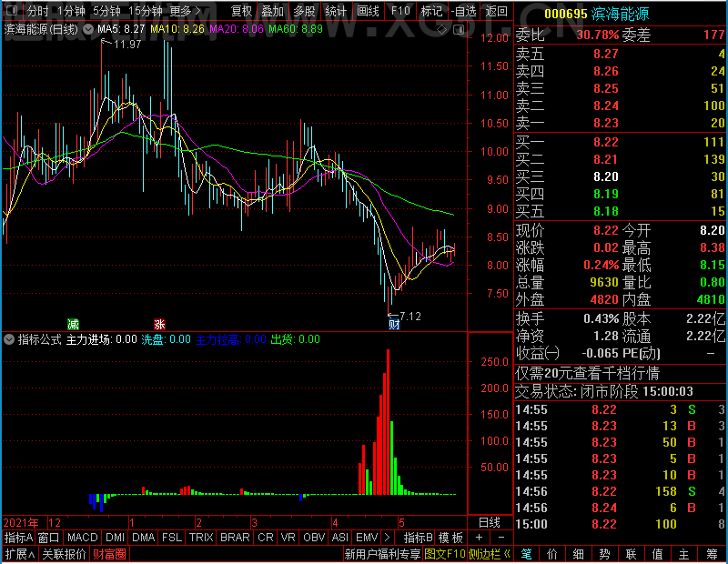Switch to 15分钟 period
The width and height of the screenshot is (728, 564).
(146, 11)
